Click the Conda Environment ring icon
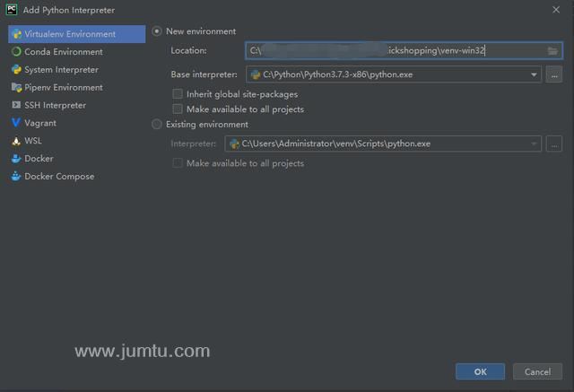This screenshot has width=574, height=392. tap(16, 52)
